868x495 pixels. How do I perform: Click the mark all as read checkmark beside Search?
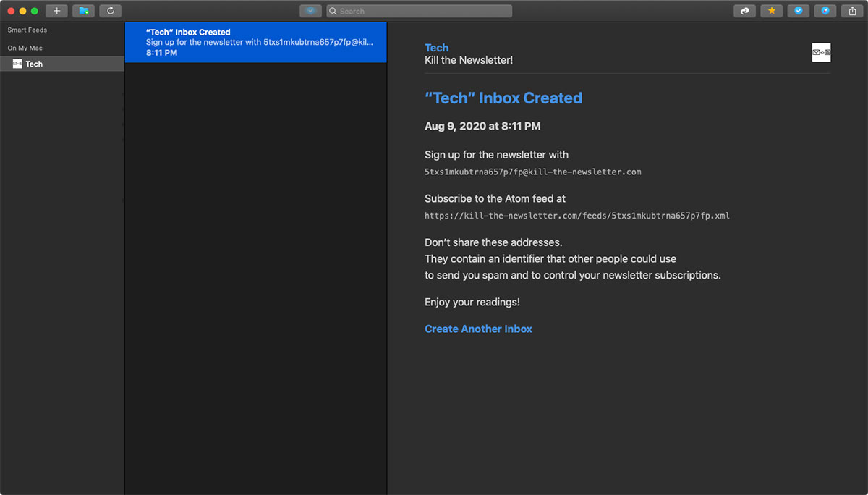310,11
